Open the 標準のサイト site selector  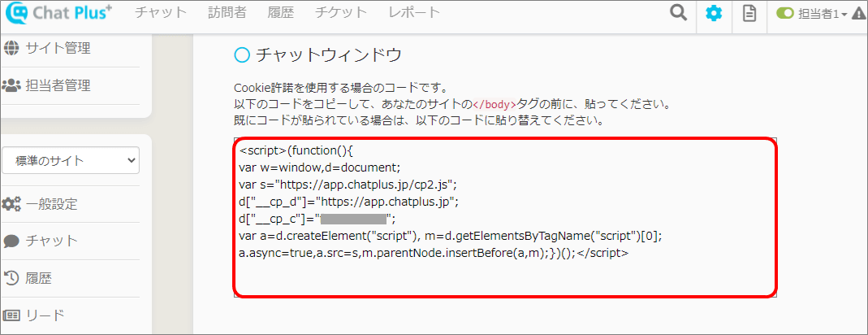click(x=71, y=161)
